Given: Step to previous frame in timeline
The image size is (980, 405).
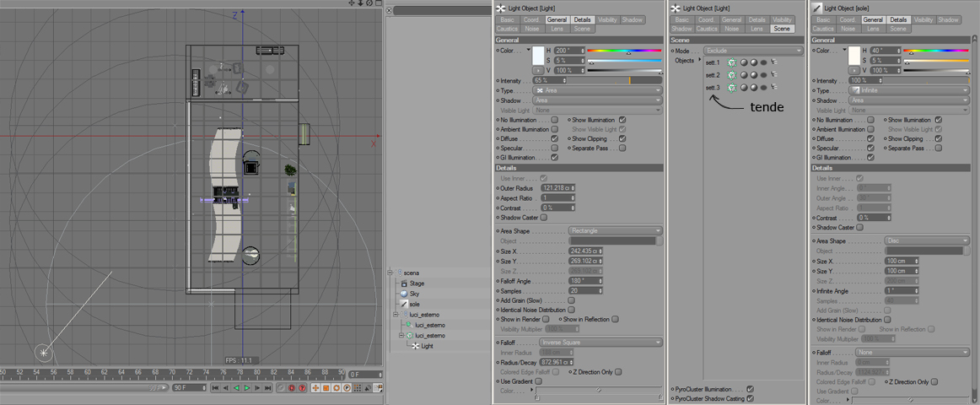Looking at the screenshot, I should [x=226, y=388].
